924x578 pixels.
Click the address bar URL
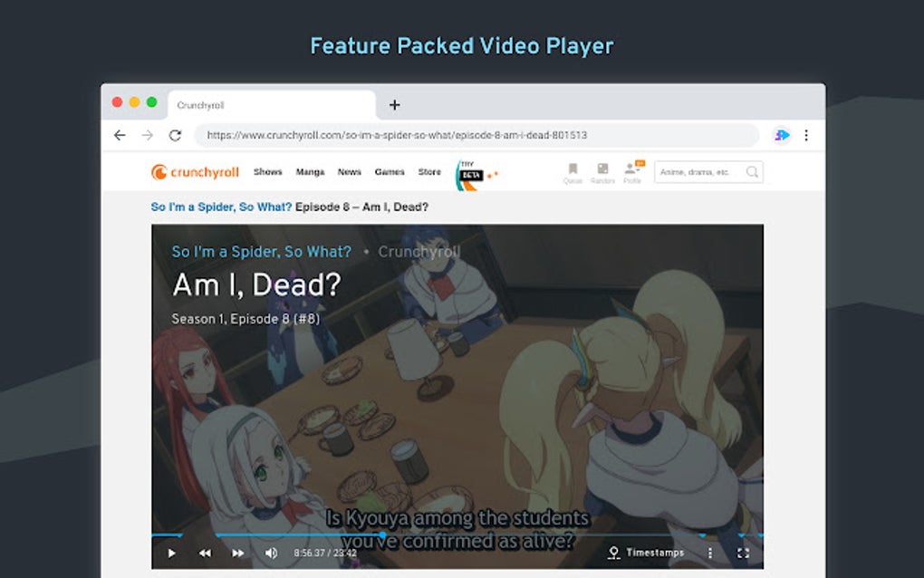(397, 135)
